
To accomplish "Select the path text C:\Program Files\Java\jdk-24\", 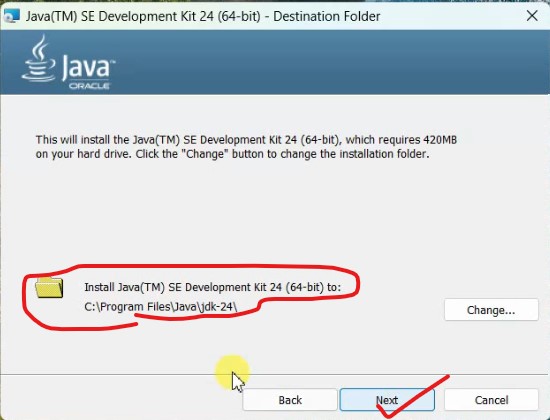I will coord(161,307).
